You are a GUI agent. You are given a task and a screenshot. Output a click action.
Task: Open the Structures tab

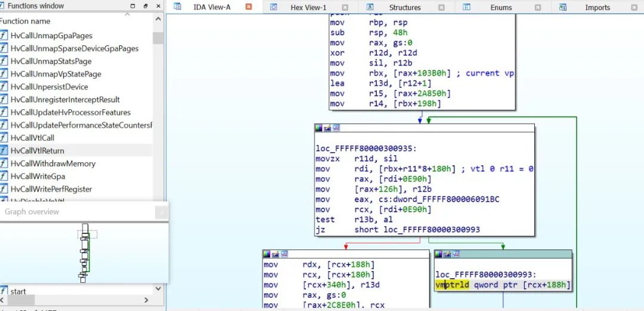(x=404, y=8)
